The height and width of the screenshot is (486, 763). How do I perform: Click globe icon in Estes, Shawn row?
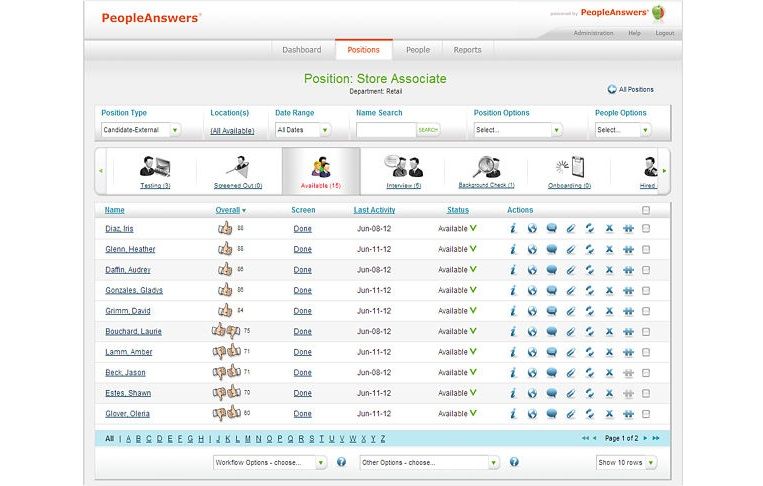tap(532, 393)
